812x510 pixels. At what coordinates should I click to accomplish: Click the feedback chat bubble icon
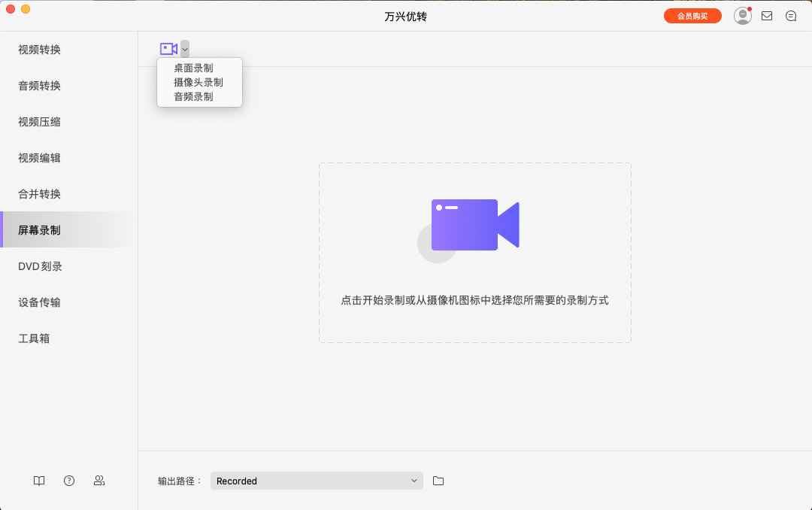point(791,15)
